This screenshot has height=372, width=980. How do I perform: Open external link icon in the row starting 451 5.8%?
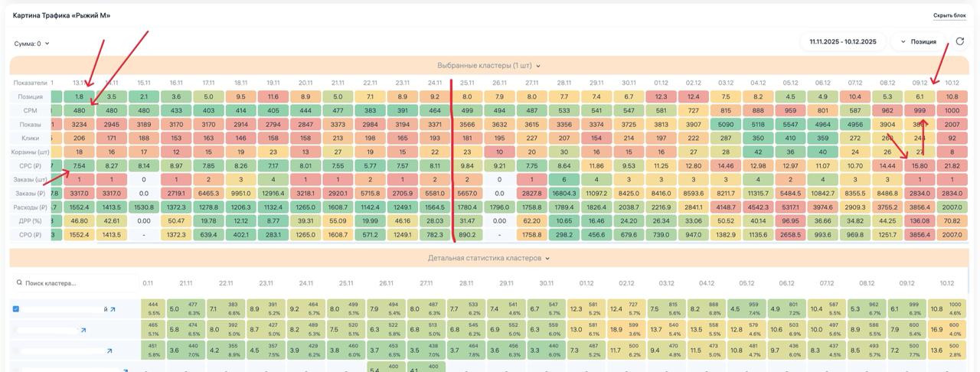[x=109, y=351]
